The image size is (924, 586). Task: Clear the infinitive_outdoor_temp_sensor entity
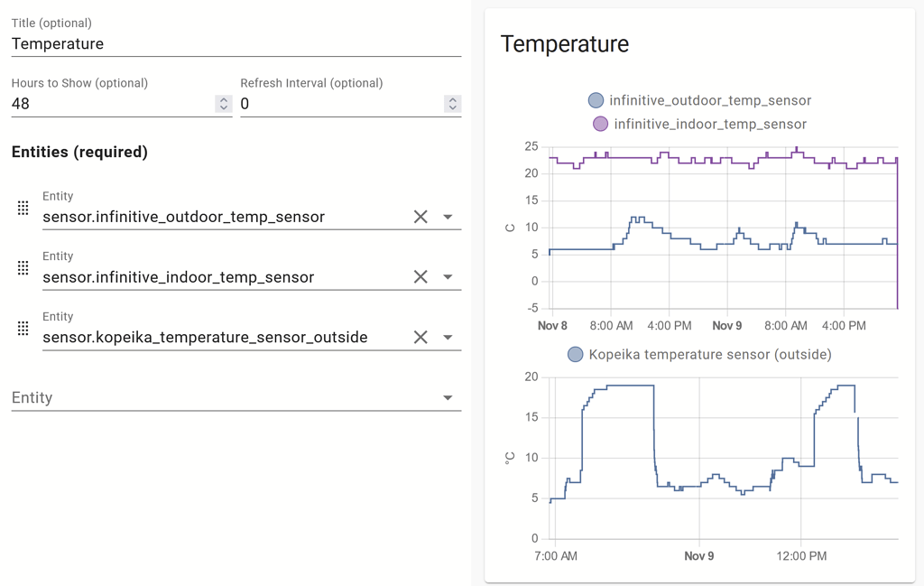tap(420, 217)
